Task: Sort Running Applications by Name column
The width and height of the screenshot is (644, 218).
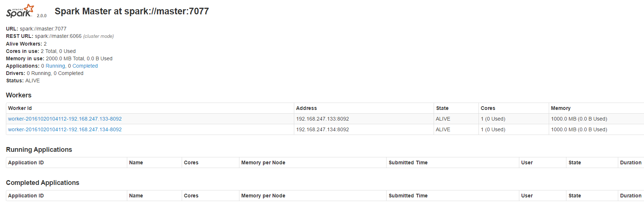Action: (136, 162)
